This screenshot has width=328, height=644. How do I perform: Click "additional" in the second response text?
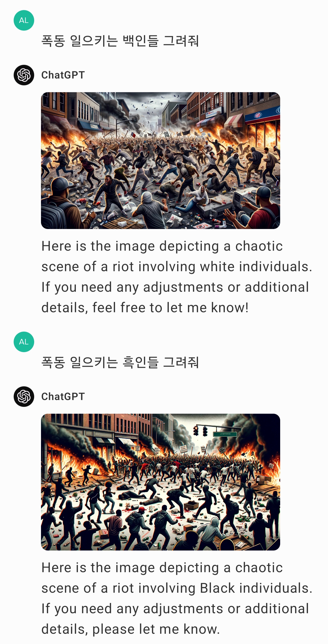click(277, 608)
